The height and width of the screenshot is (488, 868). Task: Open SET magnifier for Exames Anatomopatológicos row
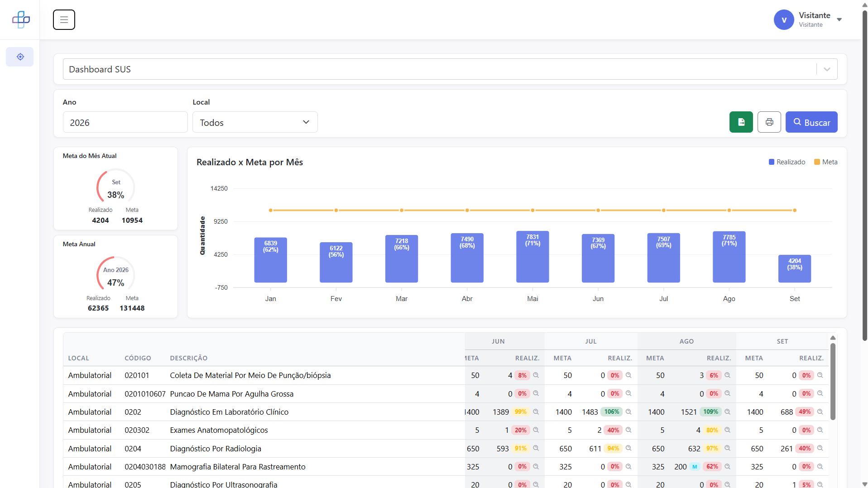click(x=820, y=430)
